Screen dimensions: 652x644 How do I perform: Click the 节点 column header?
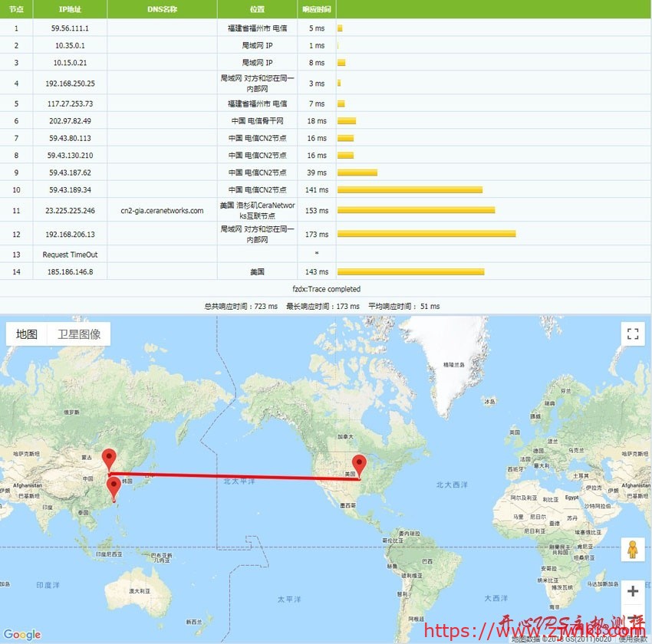(15, 9)
